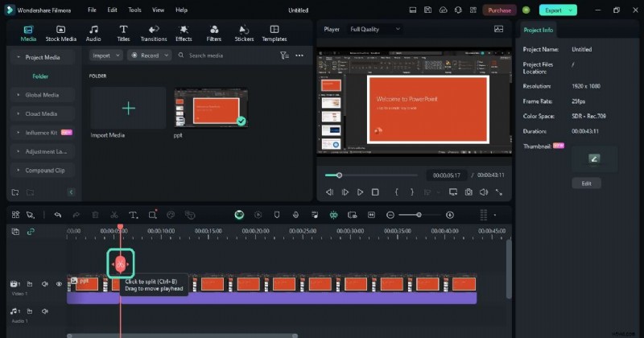Switch to the Audio tab
This screenshot has height=338, width=644.
coord(93,33)
